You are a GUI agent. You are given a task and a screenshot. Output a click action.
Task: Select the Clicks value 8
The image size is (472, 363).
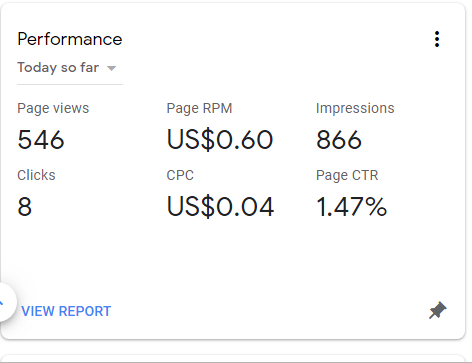pos(25,206)
